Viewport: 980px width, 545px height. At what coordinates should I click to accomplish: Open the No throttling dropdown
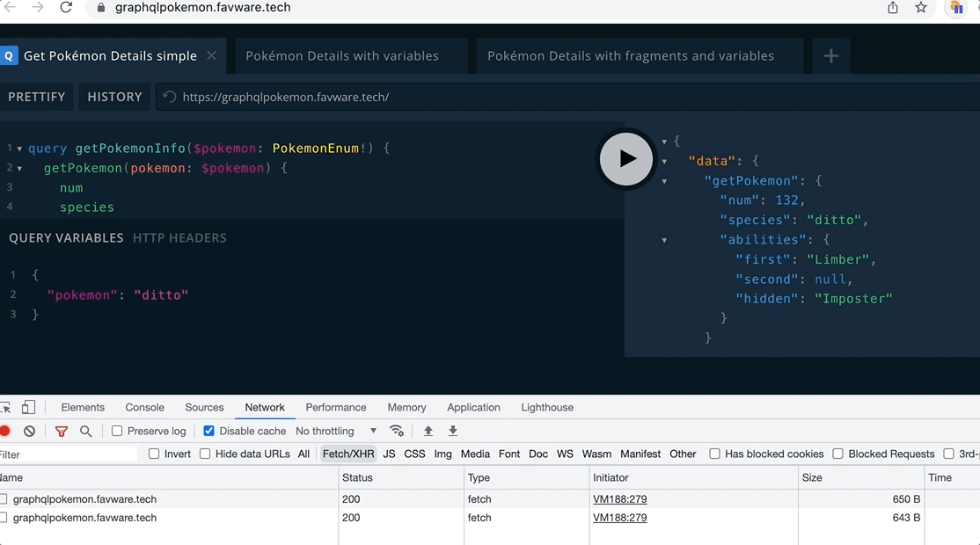coord(336,431)
